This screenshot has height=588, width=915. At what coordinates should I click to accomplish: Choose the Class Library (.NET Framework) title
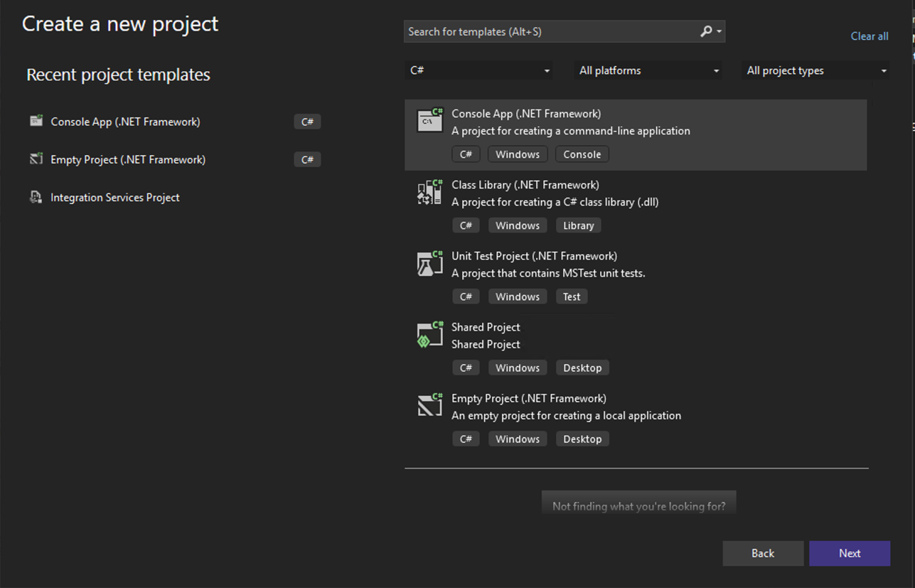pyautogui.click(x=525, y=185)
